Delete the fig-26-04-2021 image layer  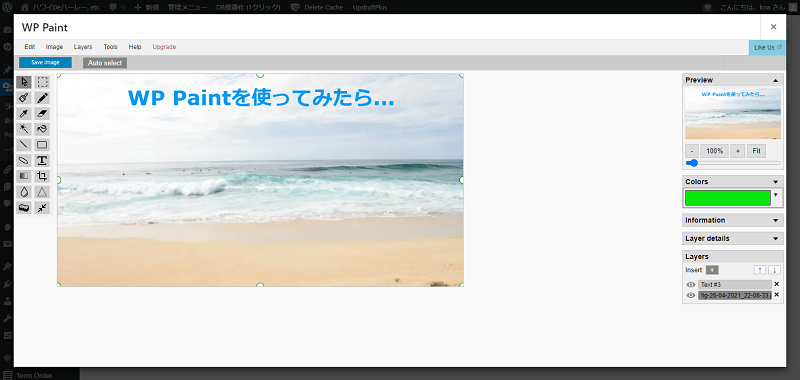pyautogui.click(x=777, y=295)
